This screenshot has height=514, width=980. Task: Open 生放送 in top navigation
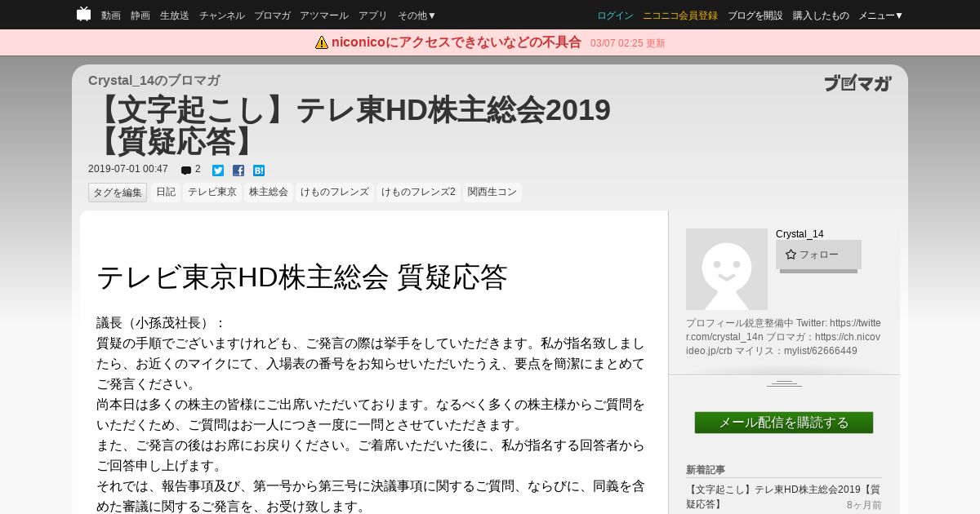click(x=175, y=16)
